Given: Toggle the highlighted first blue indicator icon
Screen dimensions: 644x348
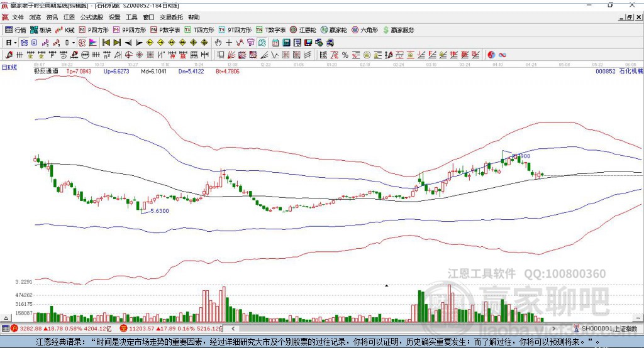Looking at the screenshot, I should [25, 43].
